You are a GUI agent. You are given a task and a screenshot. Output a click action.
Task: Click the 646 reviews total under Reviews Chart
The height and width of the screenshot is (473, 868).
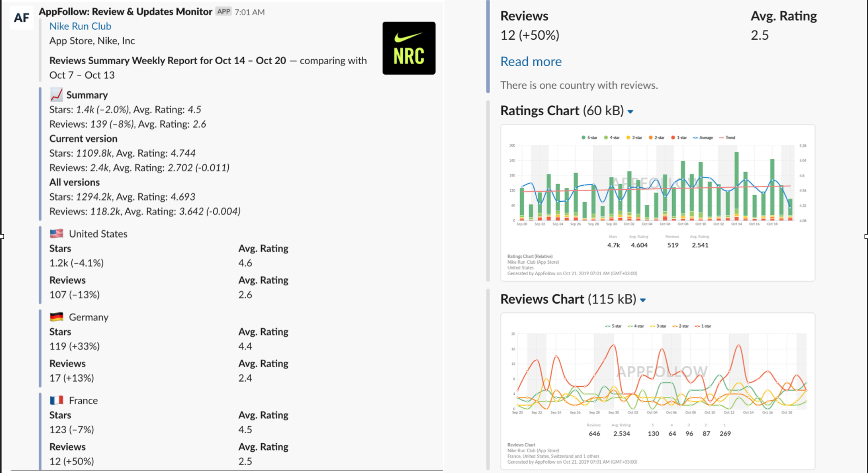click(594, 434)
